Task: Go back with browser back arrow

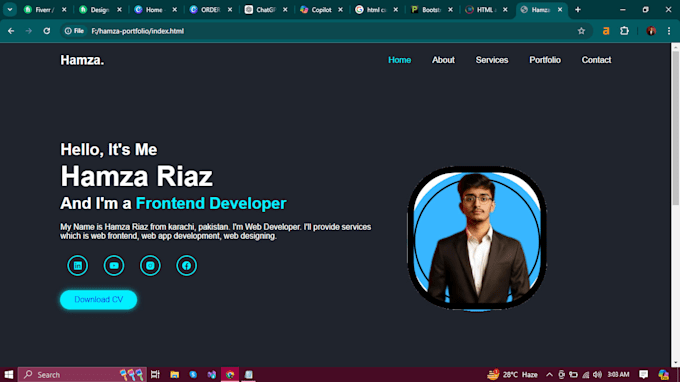Action: click(x=11, y=31)
